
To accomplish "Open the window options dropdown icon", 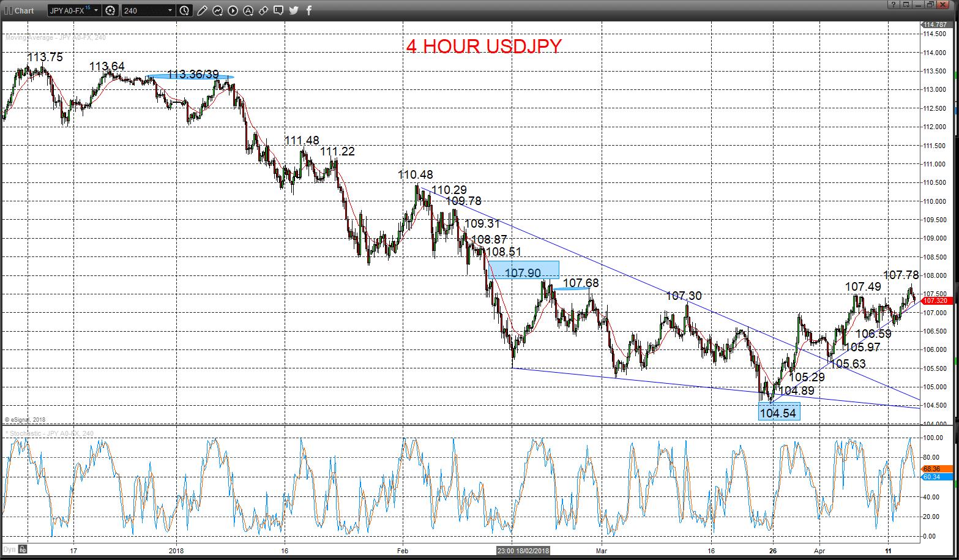I will (906, 5).
